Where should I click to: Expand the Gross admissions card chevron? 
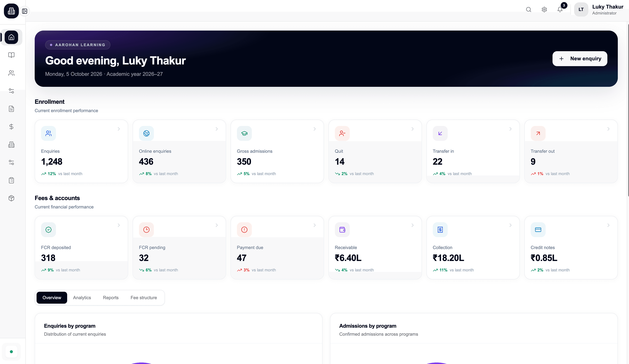tap(314, 129)
